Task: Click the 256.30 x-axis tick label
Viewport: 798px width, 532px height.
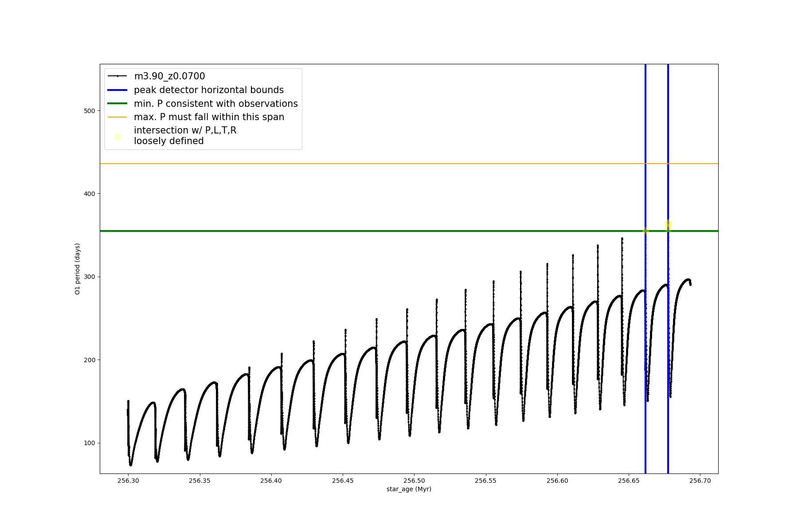Action: point(128,481)
